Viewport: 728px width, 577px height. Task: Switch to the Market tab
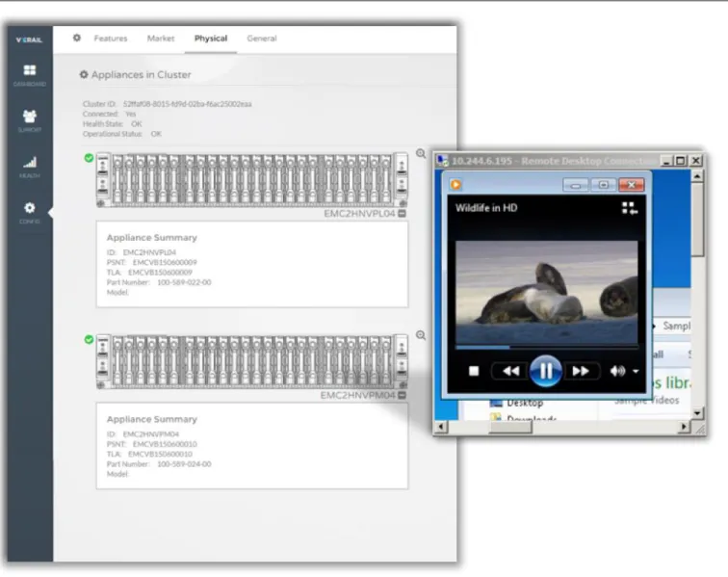[161, 39]
